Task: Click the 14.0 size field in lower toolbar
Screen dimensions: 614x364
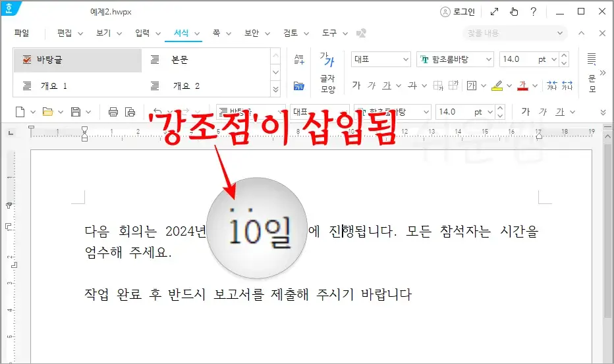Action: point(453,112)
